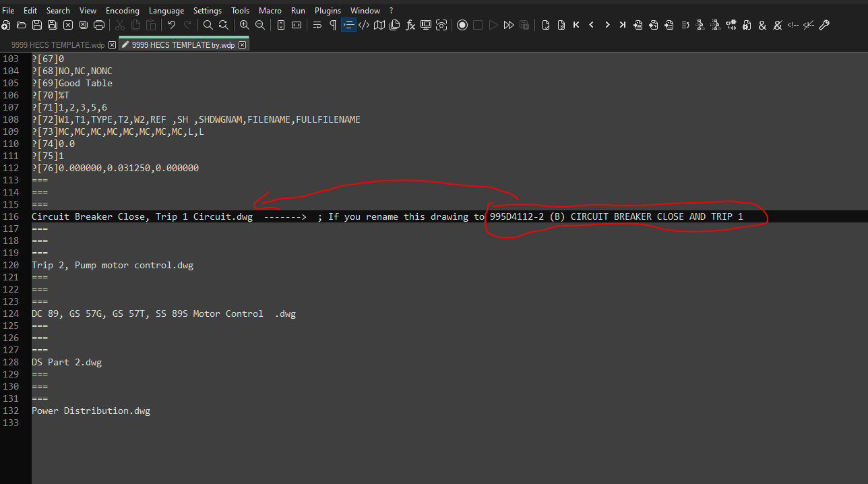Print the current document
The width and height of the screenshot is (868, 484).
(x=99, y=25)
